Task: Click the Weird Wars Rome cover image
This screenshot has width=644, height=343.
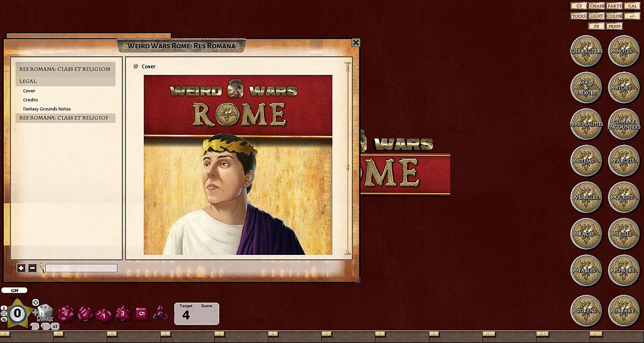Action: click(x=238, y=165)
